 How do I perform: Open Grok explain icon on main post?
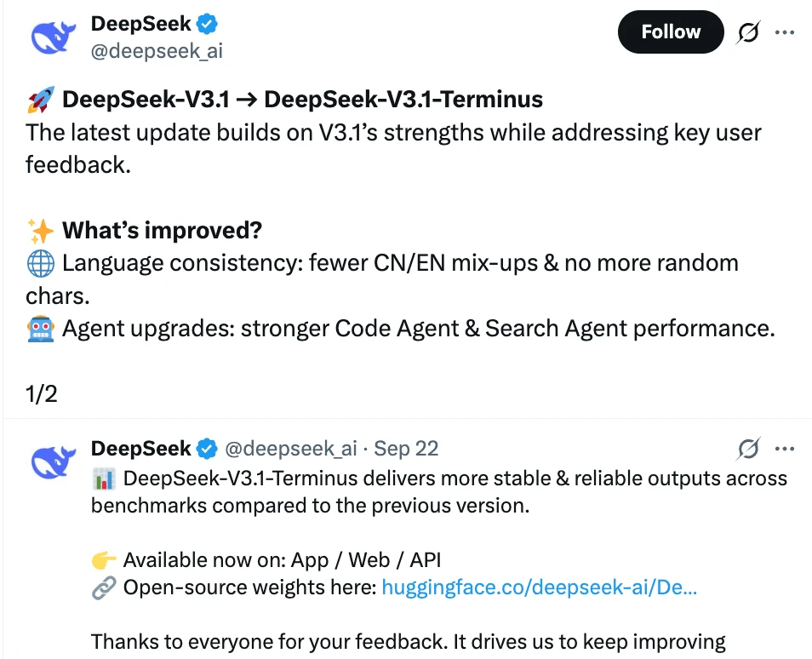(748, 33)
